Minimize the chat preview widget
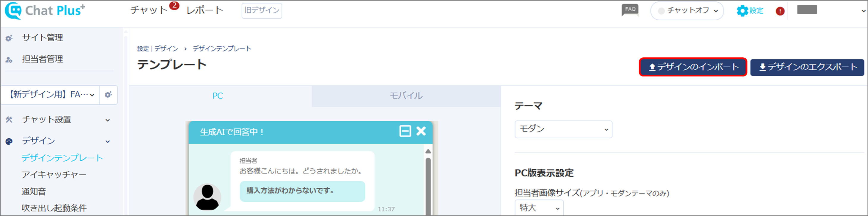The image size is (868, 216). coord(405,131)
